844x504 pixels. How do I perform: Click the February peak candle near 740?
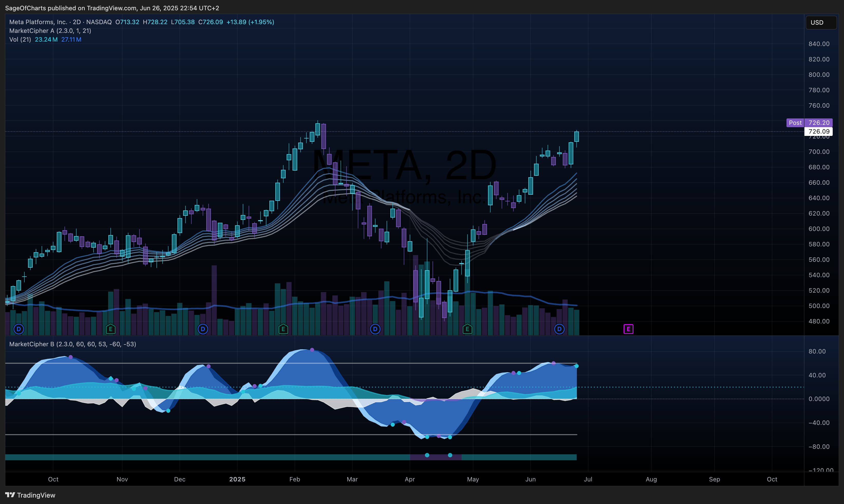coord(318,129)
